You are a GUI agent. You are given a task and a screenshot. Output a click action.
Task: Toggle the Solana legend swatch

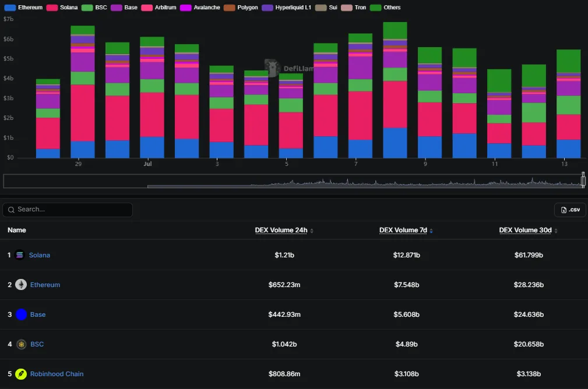(52, 8)
